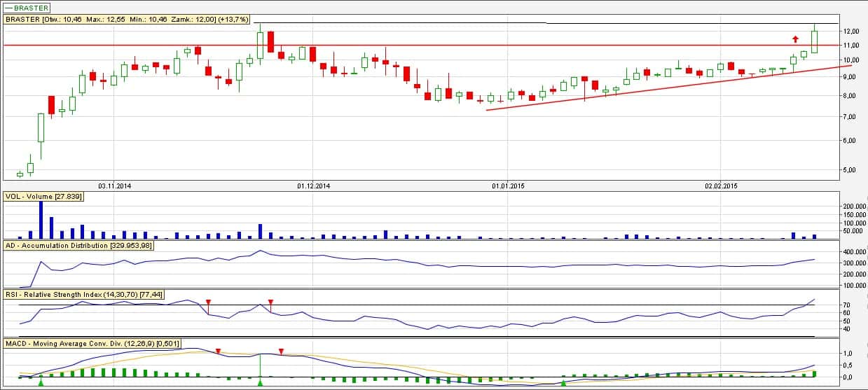868x390 pixels.
Task: Select the second red sell marker on RSI
Action: point(270,302)
